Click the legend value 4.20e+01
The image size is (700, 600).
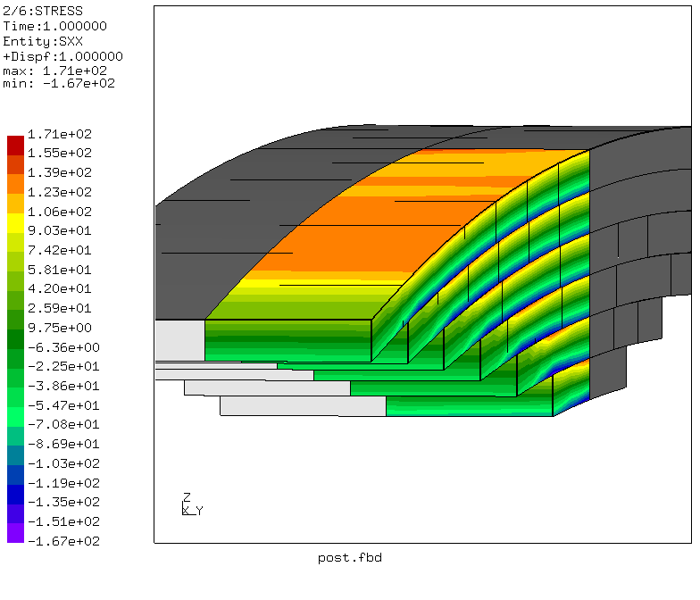(x=59, y=289)
